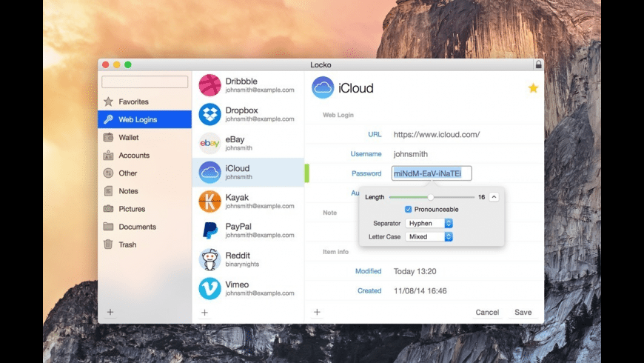The image size is (644, 363).
Task: Click the URL https://www.icloud.com/ value
Action: [x=437, y=134]
